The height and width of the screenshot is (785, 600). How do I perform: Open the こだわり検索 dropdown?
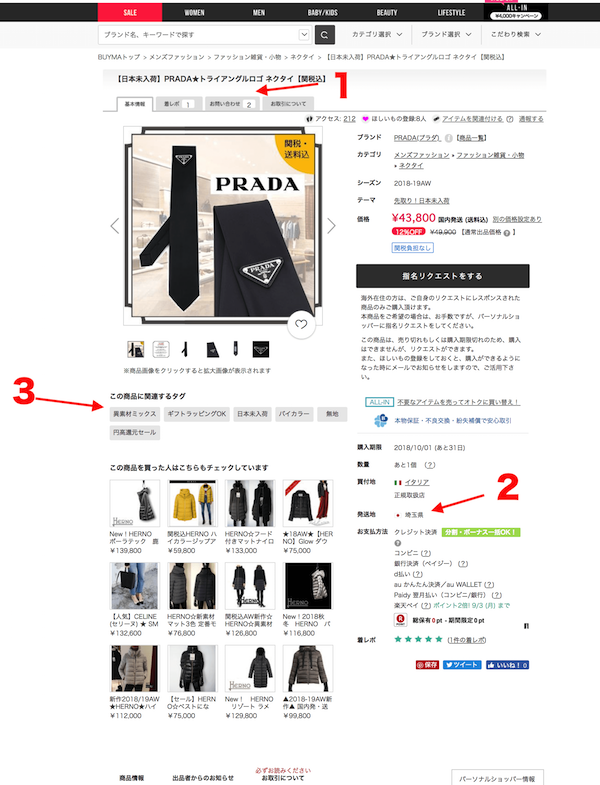(515, 35)
